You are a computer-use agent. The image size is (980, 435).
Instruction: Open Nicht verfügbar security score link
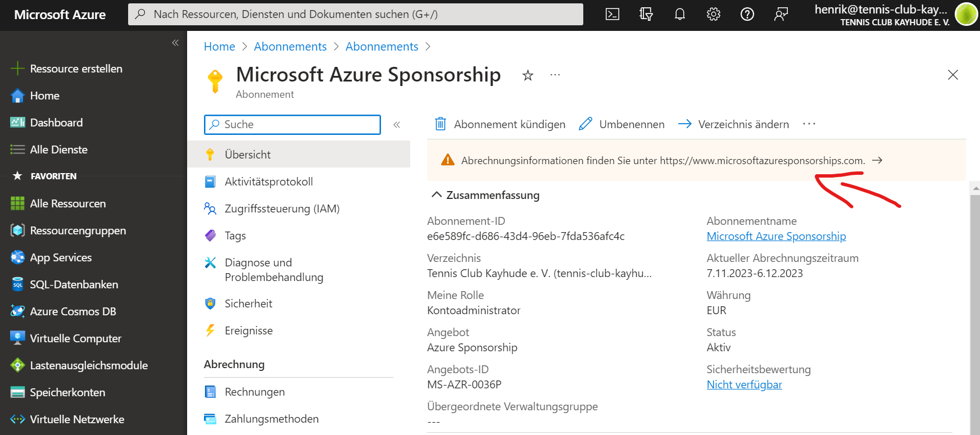pyautogui.click(x=744, y=384)
